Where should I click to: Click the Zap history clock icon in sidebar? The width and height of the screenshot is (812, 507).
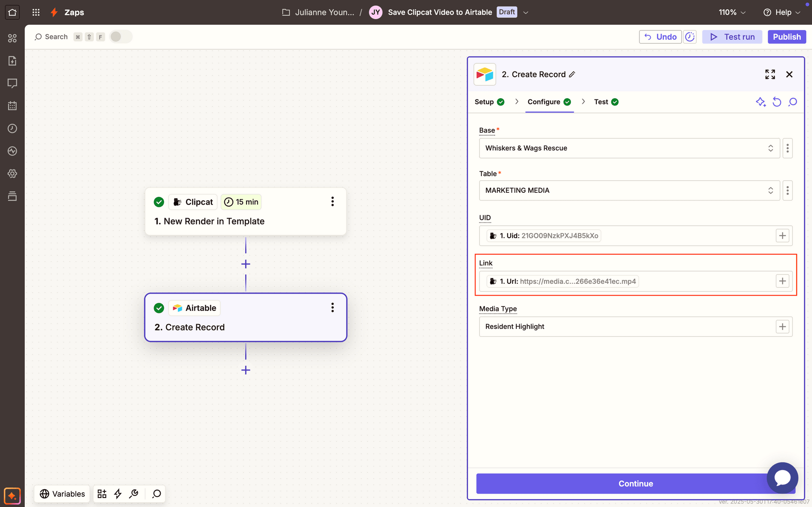[12, 128]
